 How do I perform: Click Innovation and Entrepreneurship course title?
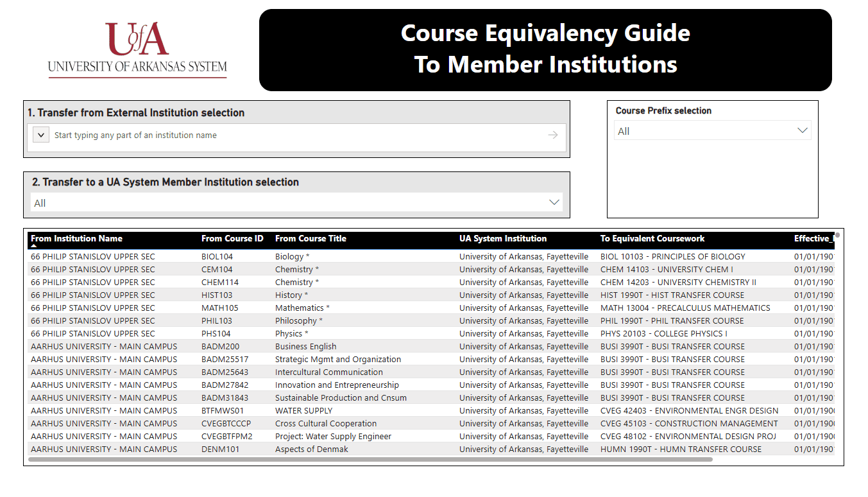(x=337, y=385)
